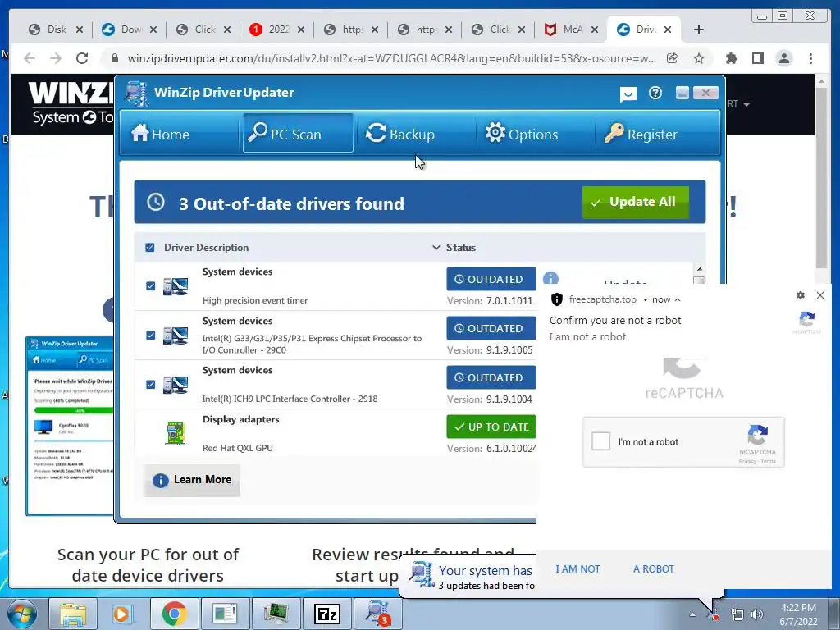Viewport: 840px width, 630px height.
Task: Switch to the PC Scan tab
Action: [298, 133]
